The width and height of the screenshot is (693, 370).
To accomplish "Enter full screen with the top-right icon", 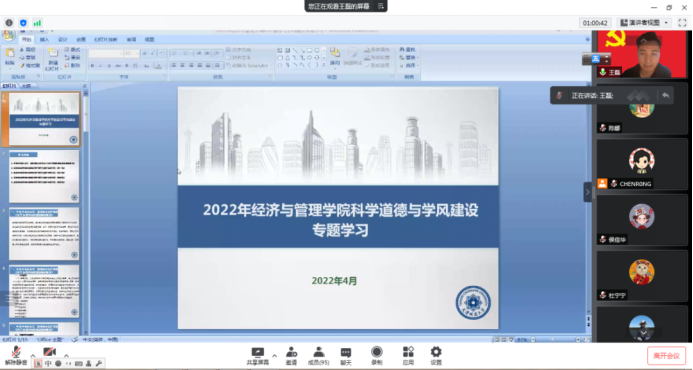I will (x=682, y=23).
